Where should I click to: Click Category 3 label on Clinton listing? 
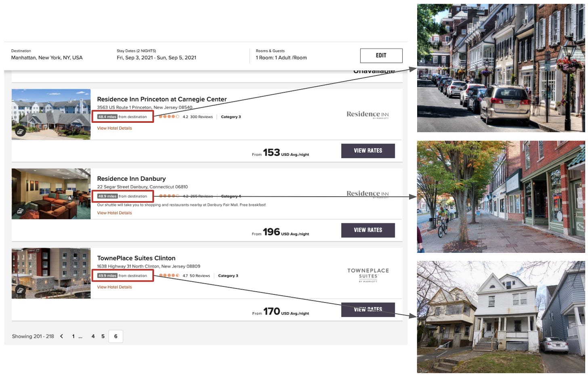click(228, 276)
